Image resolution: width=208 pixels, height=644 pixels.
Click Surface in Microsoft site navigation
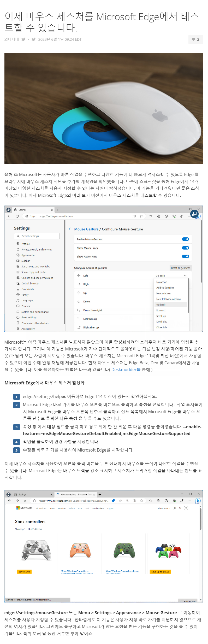[72, 508]
